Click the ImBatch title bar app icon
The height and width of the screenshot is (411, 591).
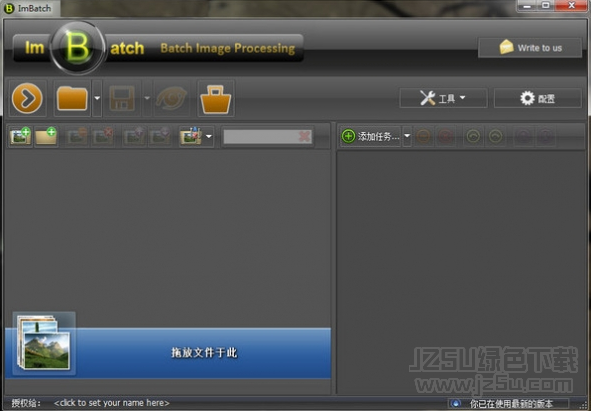(9, 8)
